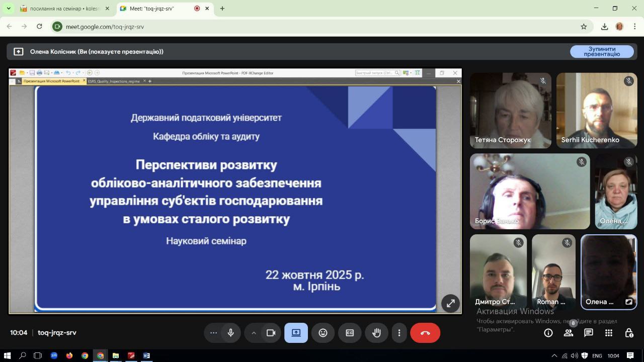This screenshot has height=362, width=644.
Task: Click the screen sharing present button
Action: pos(296,333)
